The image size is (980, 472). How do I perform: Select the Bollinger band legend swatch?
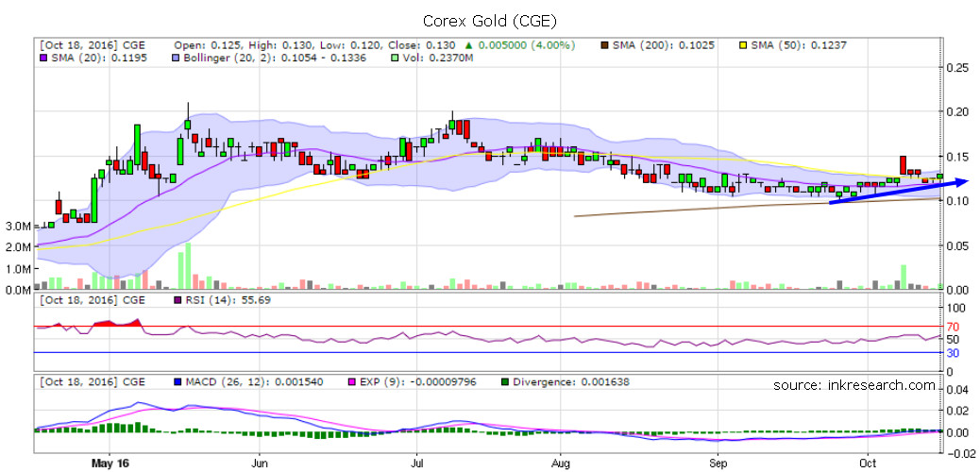175,58
